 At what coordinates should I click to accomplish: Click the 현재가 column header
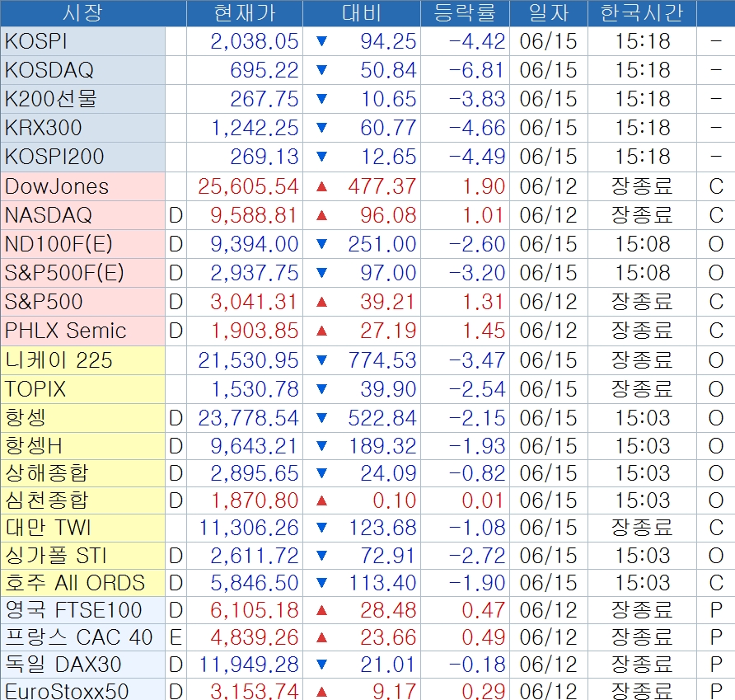[244, 13]
